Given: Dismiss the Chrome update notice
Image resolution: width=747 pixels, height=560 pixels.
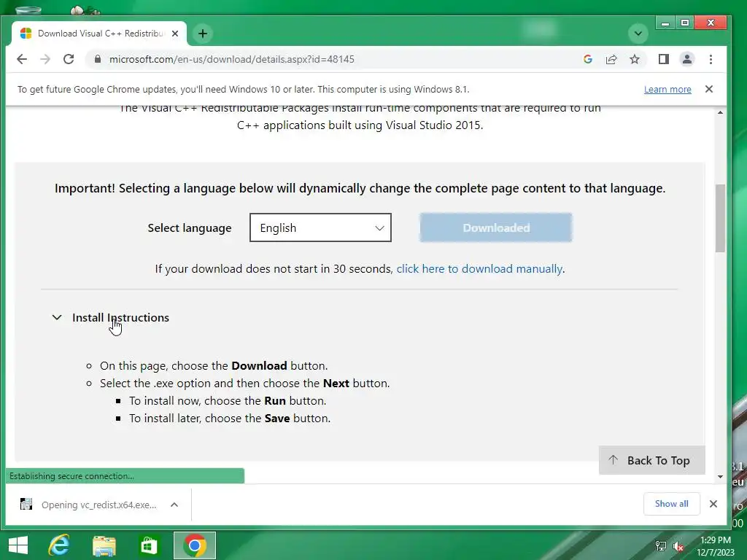Looking at the screenshot, I should (709, 89).
